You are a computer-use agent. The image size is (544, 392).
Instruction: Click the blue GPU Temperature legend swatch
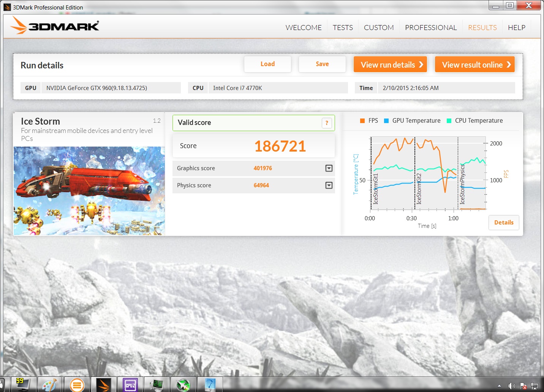[x=386, y=121]
